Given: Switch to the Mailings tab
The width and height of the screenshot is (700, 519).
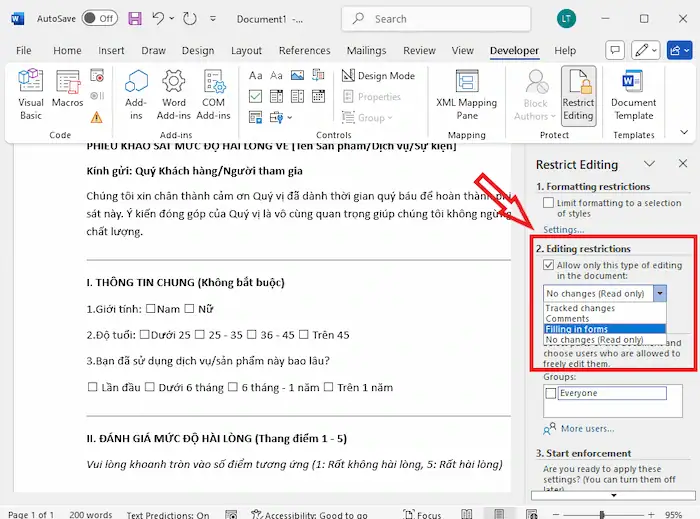Looking at the screenshot, I should (366, 51).
